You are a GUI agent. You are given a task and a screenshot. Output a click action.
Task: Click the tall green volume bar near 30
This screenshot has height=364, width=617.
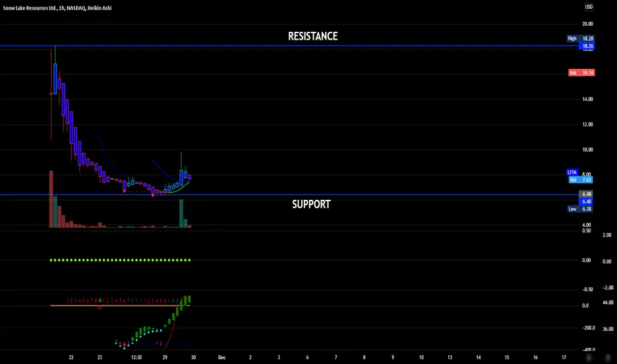point(181,214)
